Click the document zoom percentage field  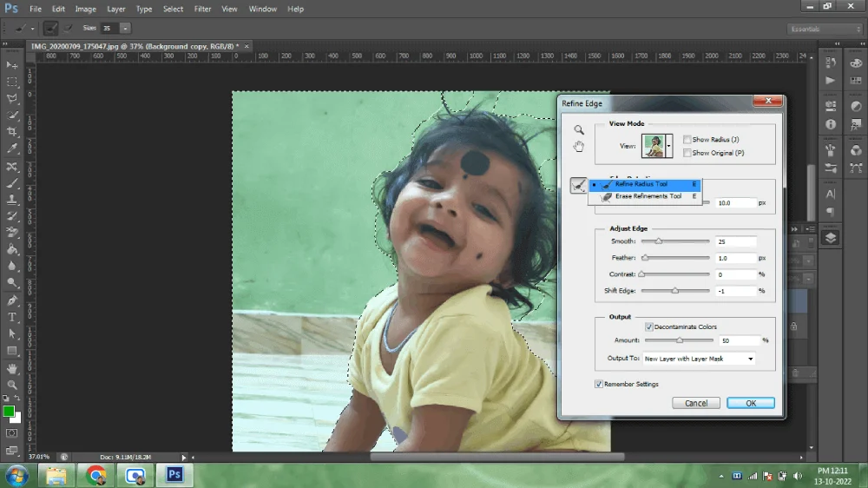pos(40,457)
